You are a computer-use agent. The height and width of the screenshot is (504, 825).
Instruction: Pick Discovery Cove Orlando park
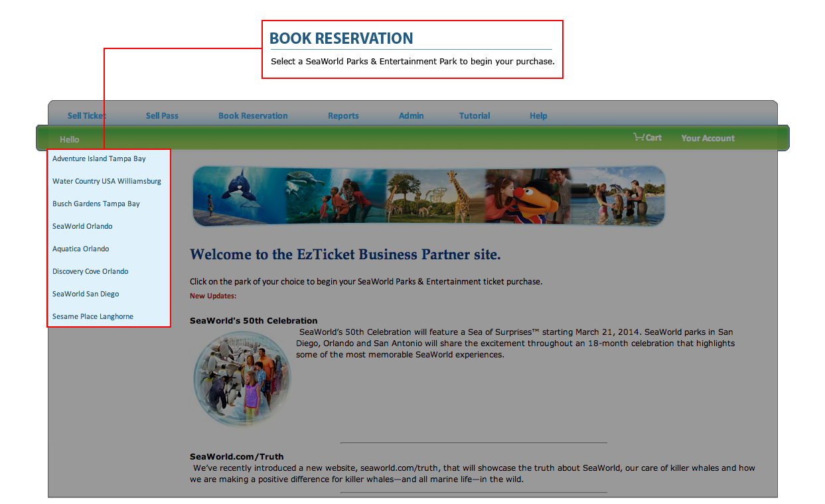[x=90, y=271]
